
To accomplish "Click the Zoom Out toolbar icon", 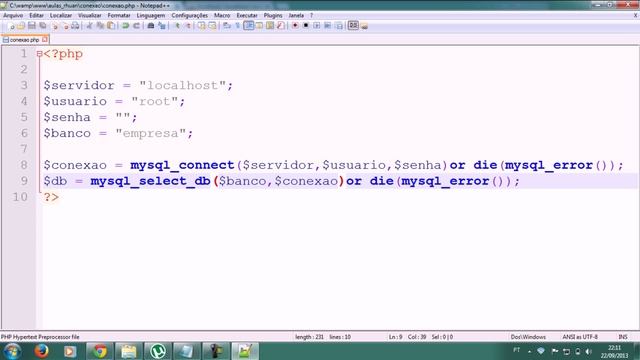I will [x=188, y=26].
